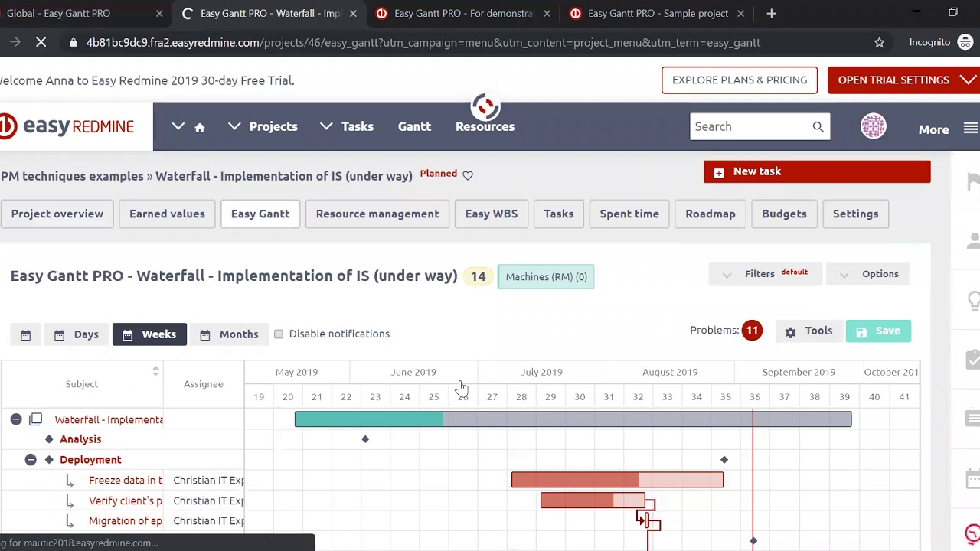Click the calendar icon left of Days
Image resolution: width=980 pixels, height=551 pixels.
[x=25, y=334]
